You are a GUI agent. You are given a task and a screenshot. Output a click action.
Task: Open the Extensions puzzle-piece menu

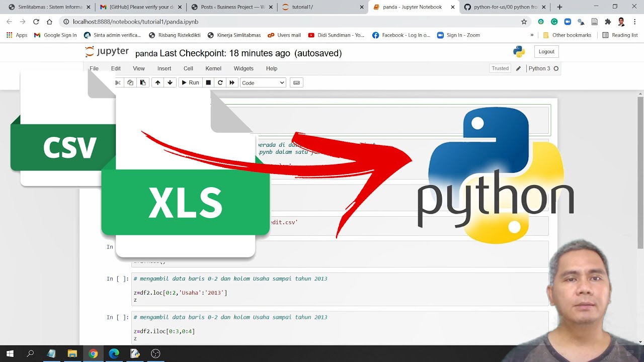coord(608,22)
